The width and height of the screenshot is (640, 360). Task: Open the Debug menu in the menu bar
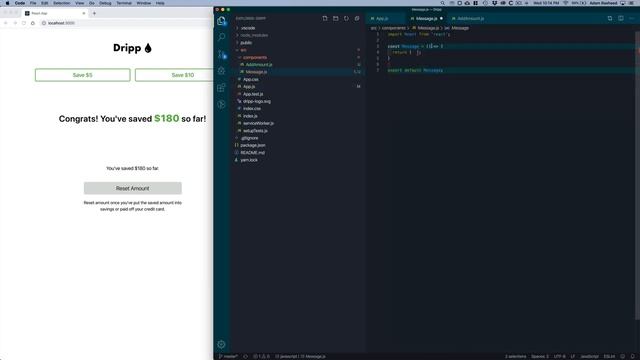pyautogui.click(x=105, y=3)
